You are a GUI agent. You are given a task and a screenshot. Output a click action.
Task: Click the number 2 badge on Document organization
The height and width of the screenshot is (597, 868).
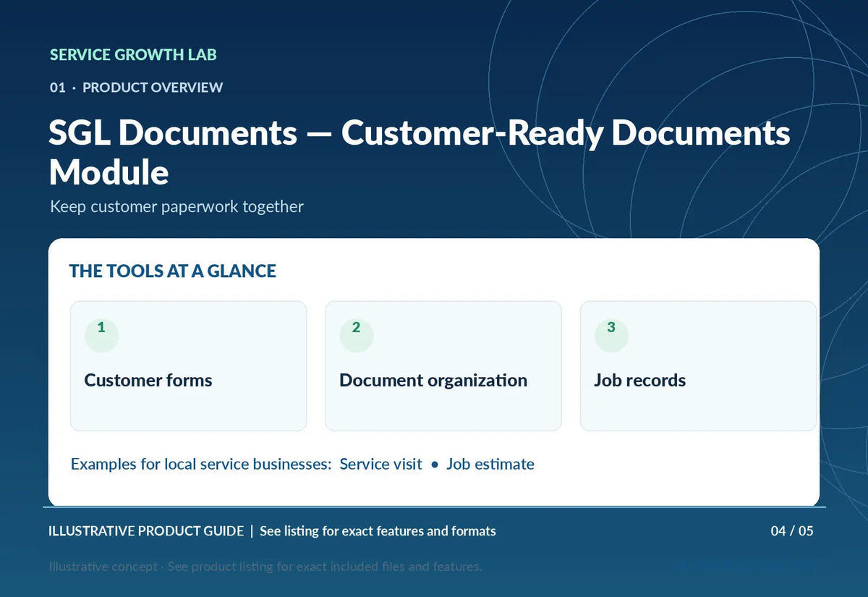pos(357,336)
